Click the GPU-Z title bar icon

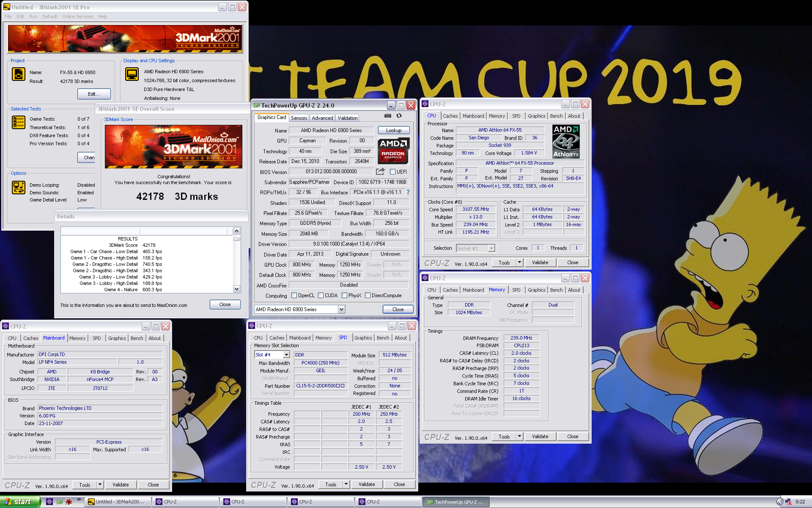click(x=256, y=105)
